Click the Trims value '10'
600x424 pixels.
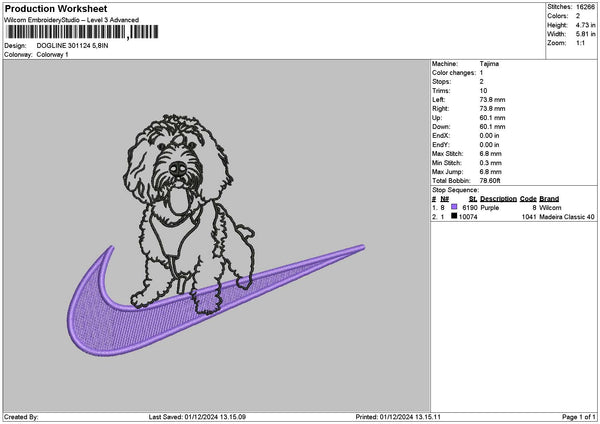point(483,91)
